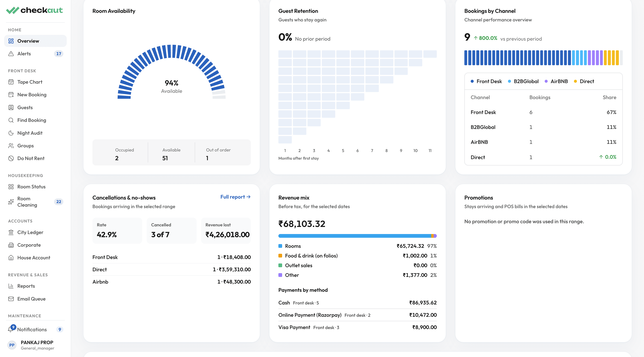Click the Do Not Rent ban icon
644x357 pixels.
coord(11,159)
